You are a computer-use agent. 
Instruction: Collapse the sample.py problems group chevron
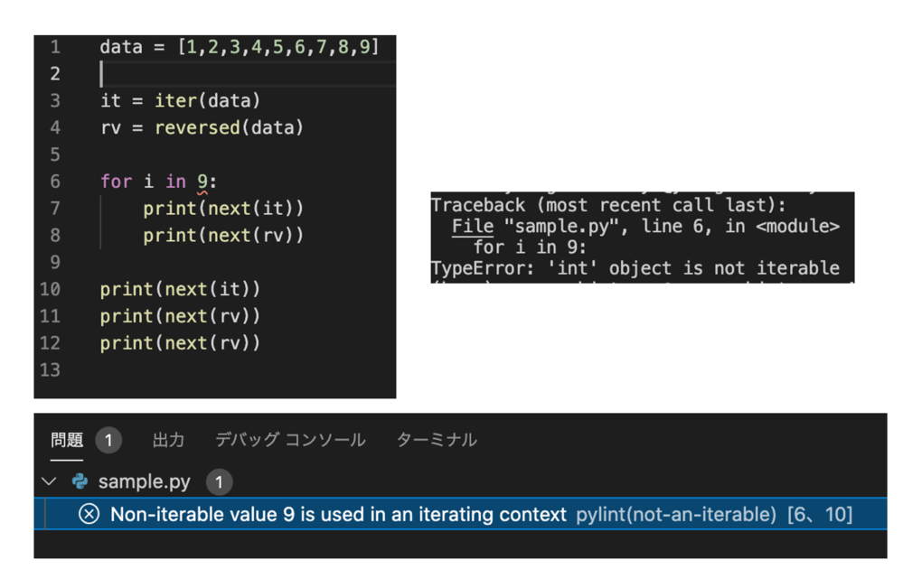pos(50,481)
